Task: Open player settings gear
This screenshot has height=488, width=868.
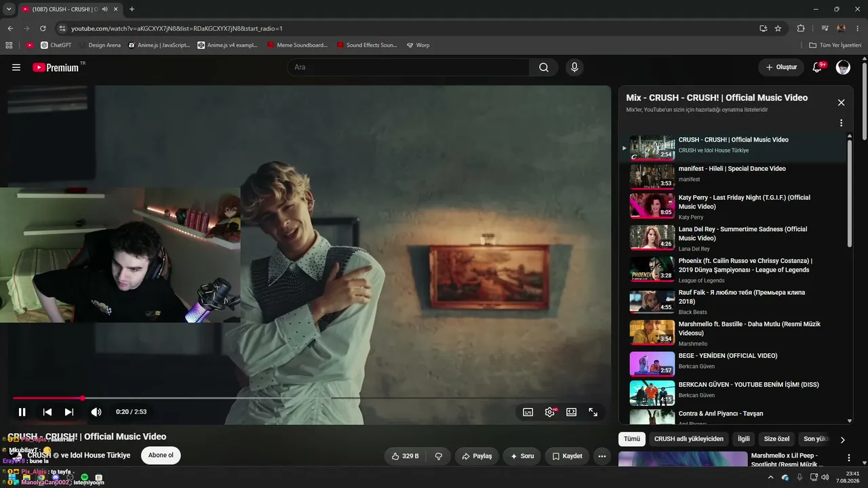Action: click(550, 411)
